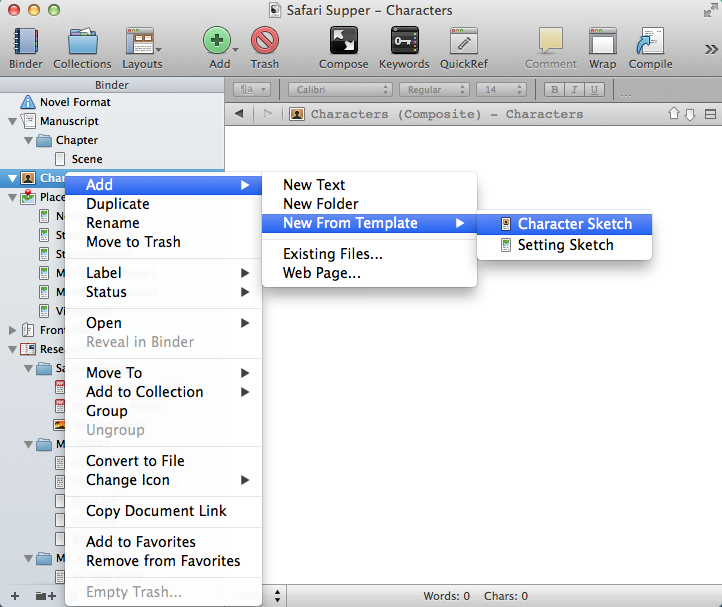Click the green Add toolbar icon
This screenshot has width=722, height=607.
click(x=217, y=41)
